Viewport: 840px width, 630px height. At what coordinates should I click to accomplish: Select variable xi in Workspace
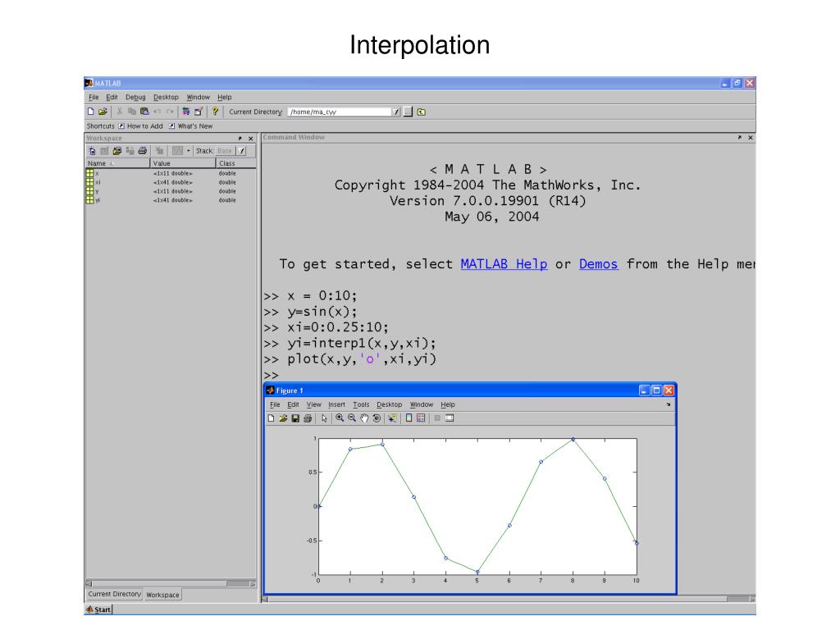pos(171,182)
